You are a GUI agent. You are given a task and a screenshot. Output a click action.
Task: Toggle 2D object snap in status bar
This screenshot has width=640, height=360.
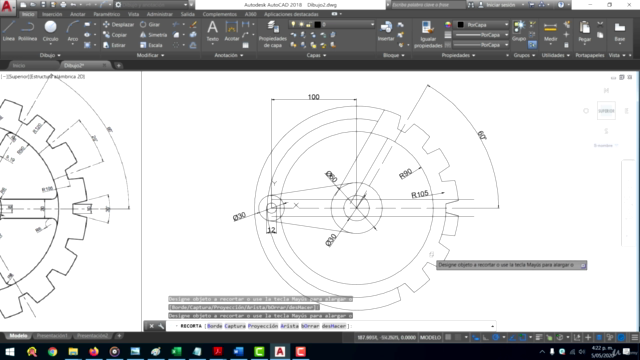click(522, 338)
